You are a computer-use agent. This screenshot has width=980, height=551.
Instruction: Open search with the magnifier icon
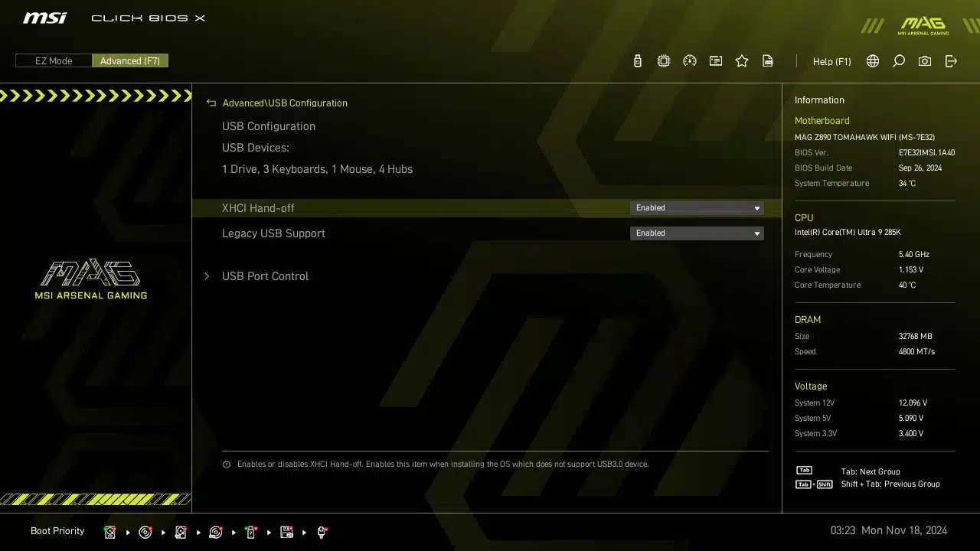tap(899, 61)
